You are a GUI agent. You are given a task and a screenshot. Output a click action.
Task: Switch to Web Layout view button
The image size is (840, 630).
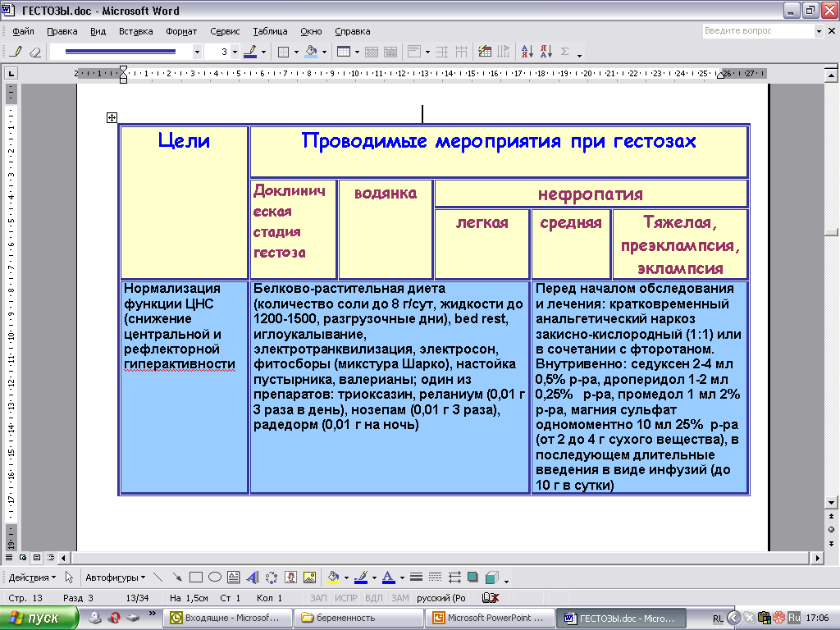(23, 558)
